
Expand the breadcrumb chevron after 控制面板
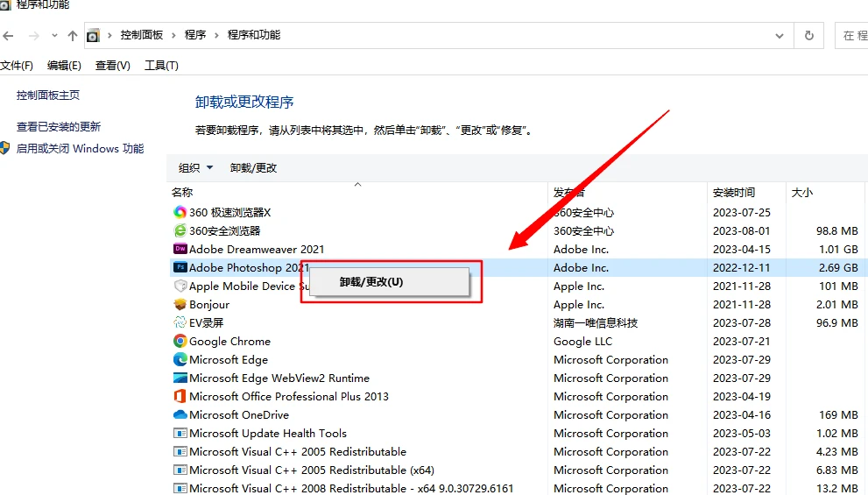point(173,35)
